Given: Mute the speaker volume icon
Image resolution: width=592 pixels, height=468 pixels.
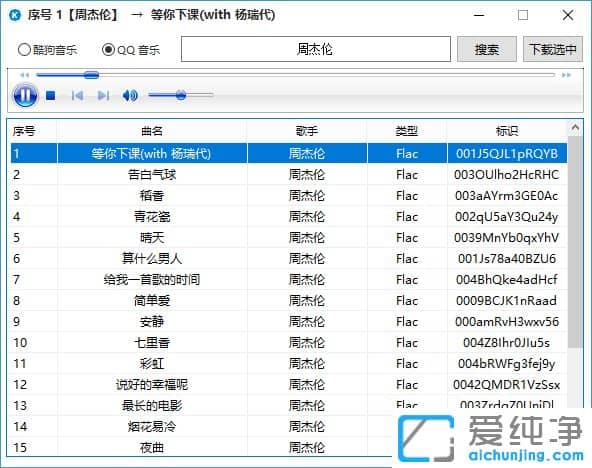Looking at the screenshot, I should [130, 95].
